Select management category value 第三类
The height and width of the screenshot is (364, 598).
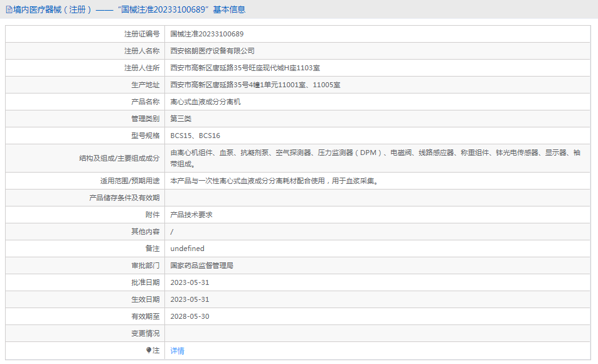(181, 119)
